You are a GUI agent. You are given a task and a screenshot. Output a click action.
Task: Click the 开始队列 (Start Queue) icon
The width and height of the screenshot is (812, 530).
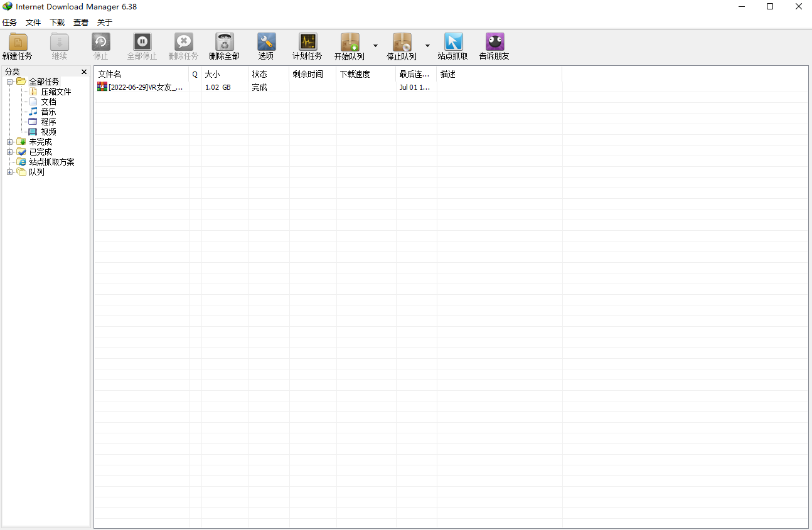(x=350, y=42)
